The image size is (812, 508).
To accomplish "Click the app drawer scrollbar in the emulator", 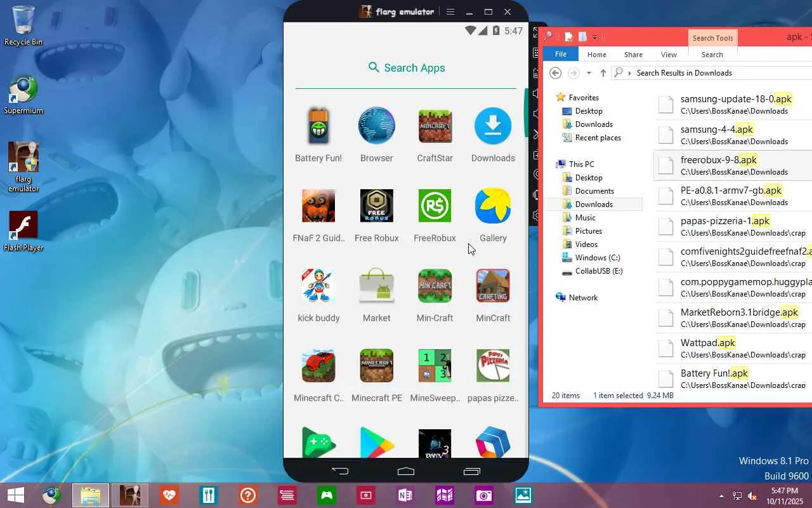I will click(525, 112).
